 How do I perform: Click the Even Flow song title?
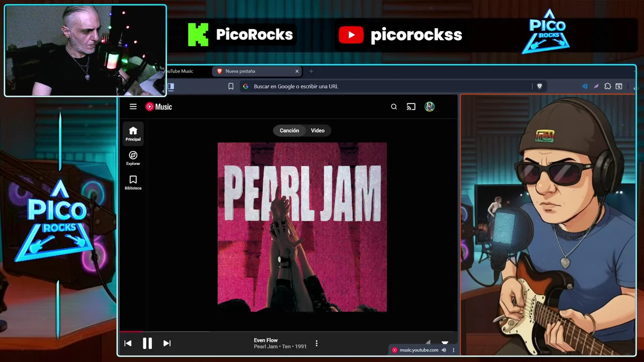point(266,340)
